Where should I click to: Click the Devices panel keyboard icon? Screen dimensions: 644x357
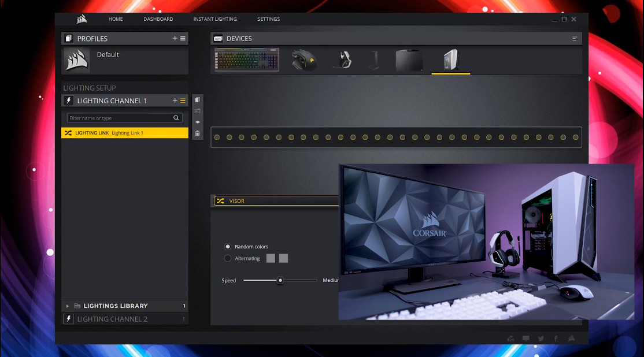218,38
